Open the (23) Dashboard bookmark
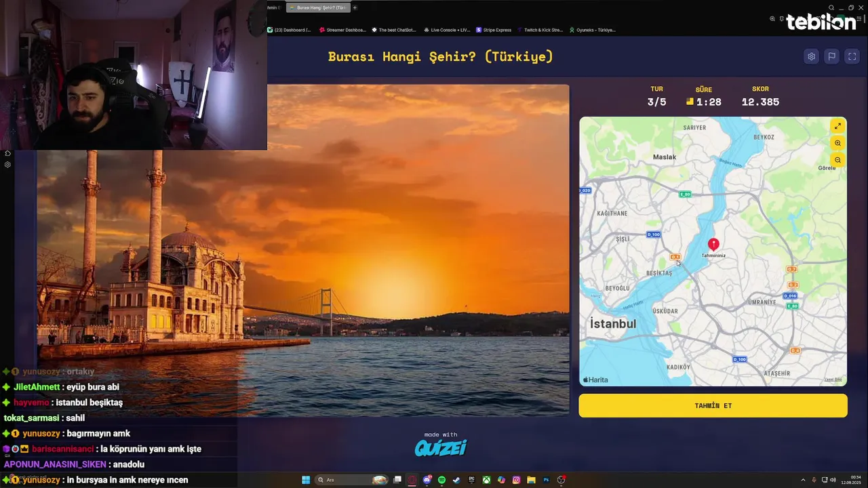 click(x=290, y=30)
